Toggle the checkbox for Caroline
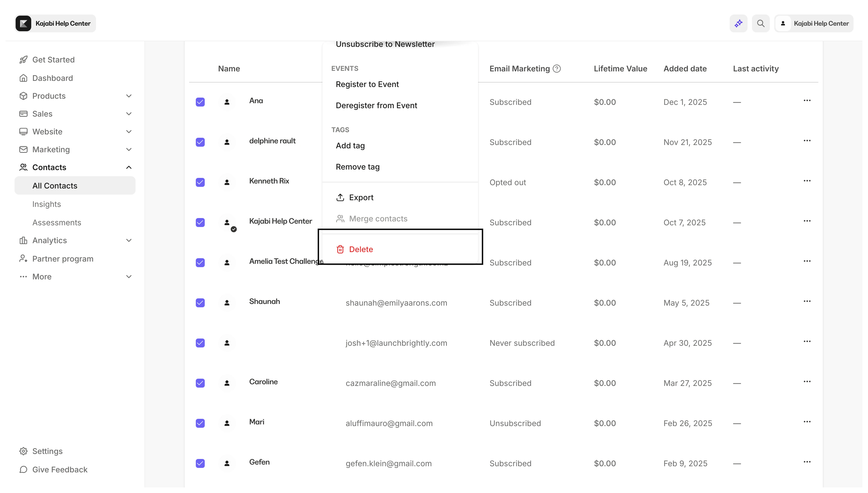Image resolution: width=868 pixels, height=493 pixels. [200, 383]
